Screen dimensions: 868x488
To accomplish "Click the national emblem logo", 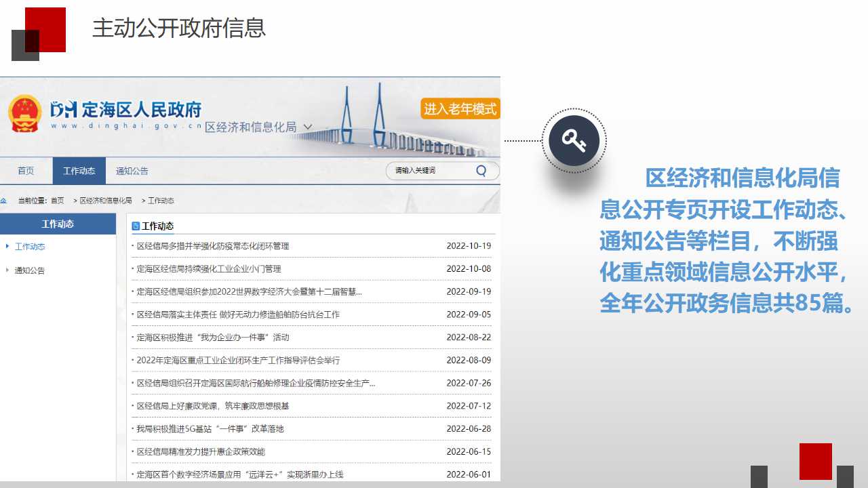I will pyautogui.click(x=25, y=113).
